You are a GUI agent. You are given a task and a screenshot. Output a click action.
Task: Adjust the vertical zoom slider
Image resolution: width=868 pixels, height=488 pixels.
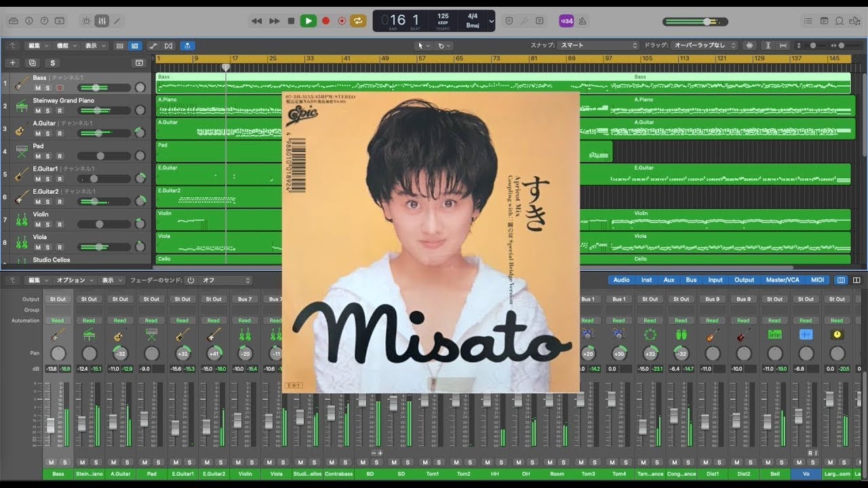(813, 45)
